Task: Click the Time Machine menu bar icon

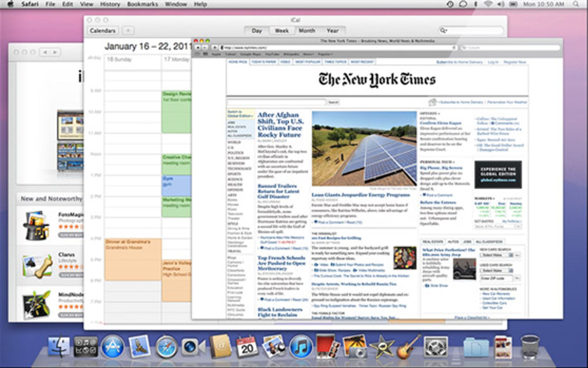Action: click(x=450, y=4)
